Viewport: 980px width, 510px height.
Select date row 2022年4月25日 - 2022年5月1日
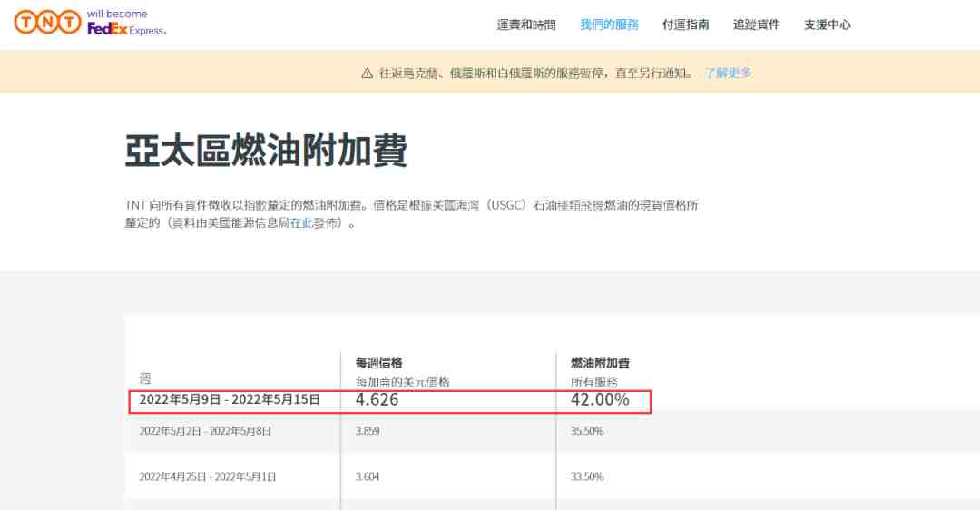(208, 476)
